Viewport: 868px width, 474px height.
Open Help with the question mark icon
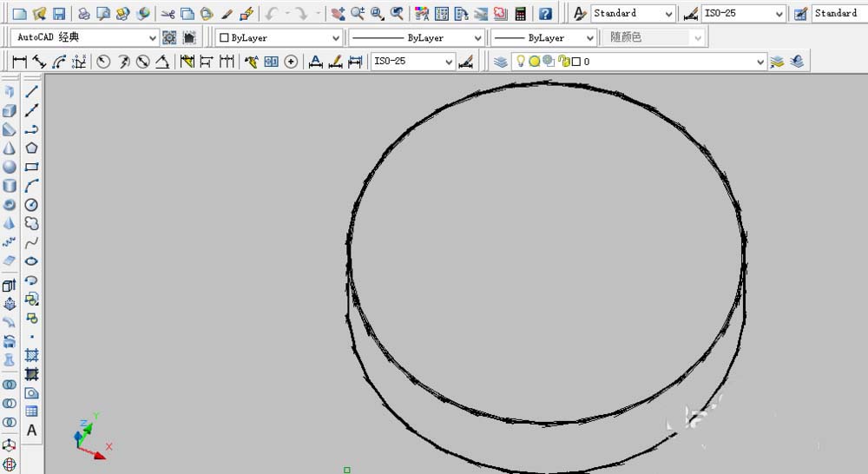[545, 13]
